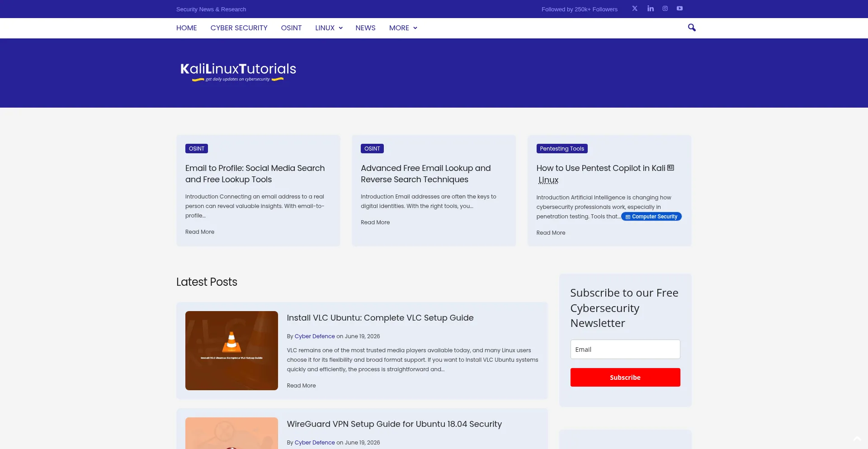Open the LINUX menu item
The height and width of the screenshot is (449, 868).
pyautogui.click(x=325, y=28)
